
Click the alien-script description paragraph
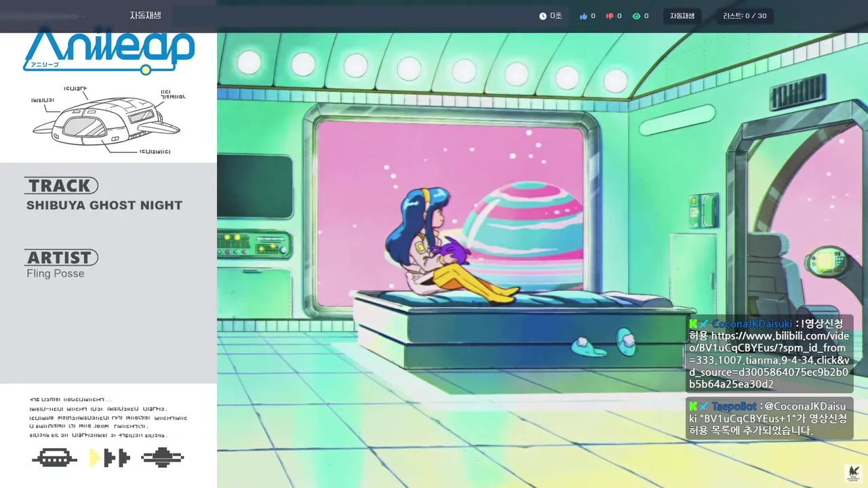108,418
